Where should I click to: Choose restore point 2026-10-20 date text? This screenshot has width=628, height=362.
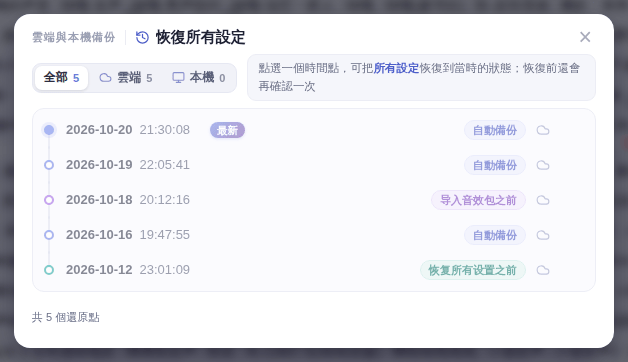coord(99,130)
